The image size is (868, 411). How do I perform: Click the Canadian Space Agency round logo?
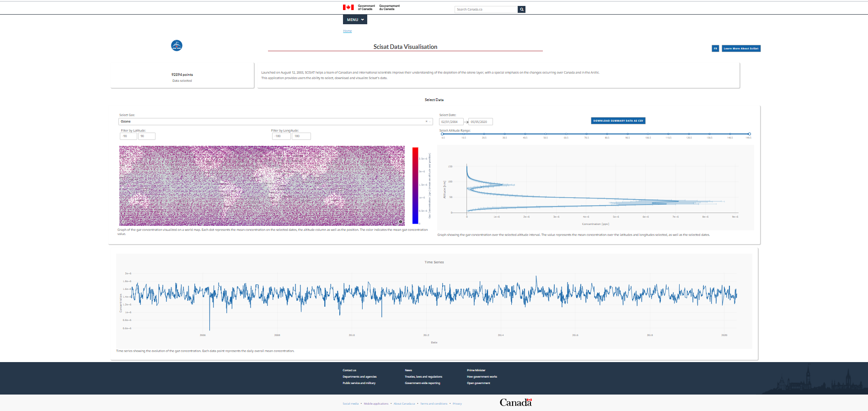point(177,45)
